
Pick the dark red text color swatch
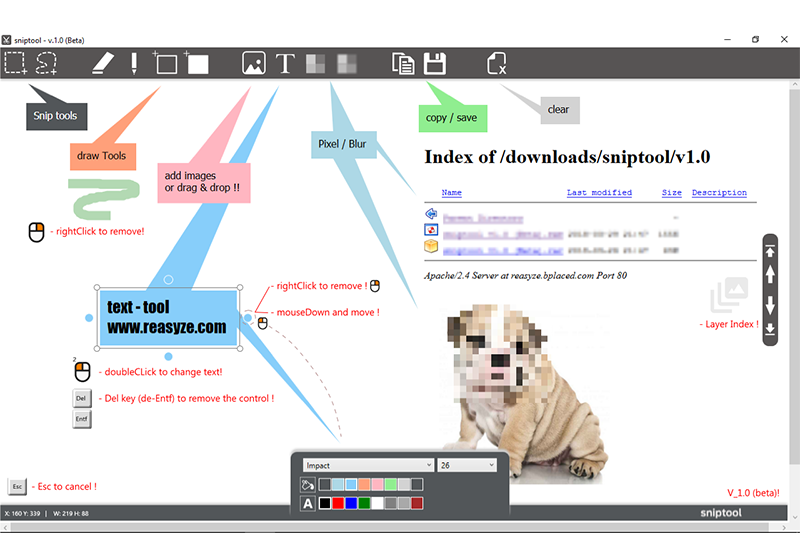click(417, 503)
